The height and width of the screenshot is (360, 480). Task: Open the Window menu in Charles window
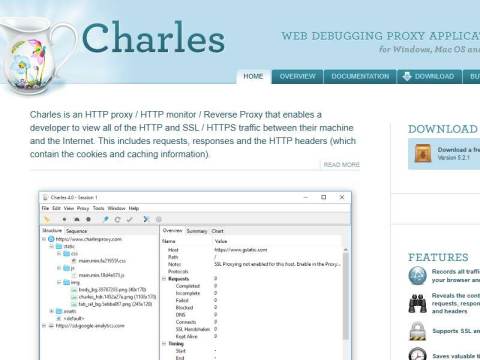coord(116,208)
